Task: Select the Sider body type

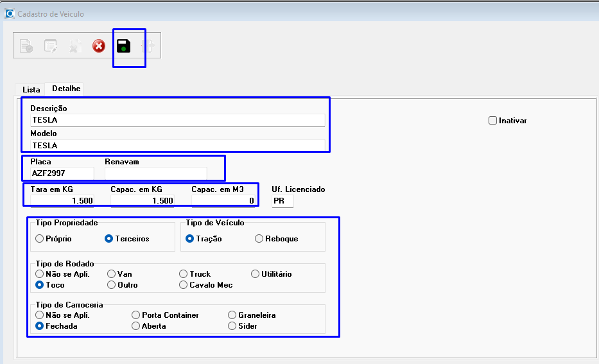Action: (232, 326)
